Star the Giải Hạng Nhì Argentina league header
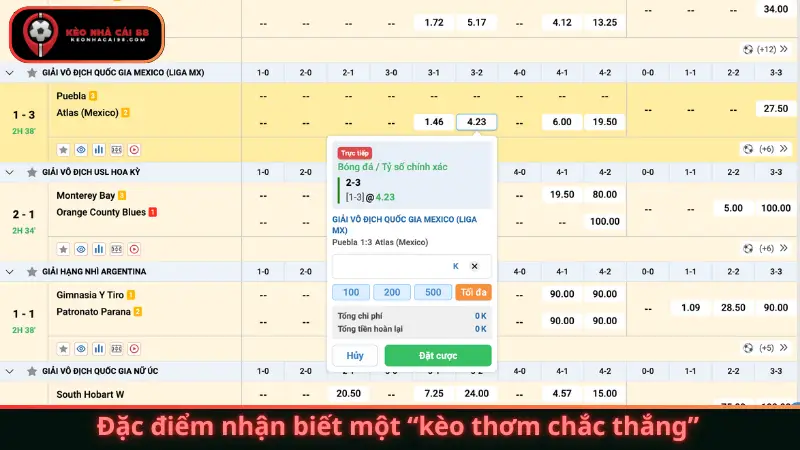Image resolution: width=800 pixels, height=450 pixels. point(32,272)
